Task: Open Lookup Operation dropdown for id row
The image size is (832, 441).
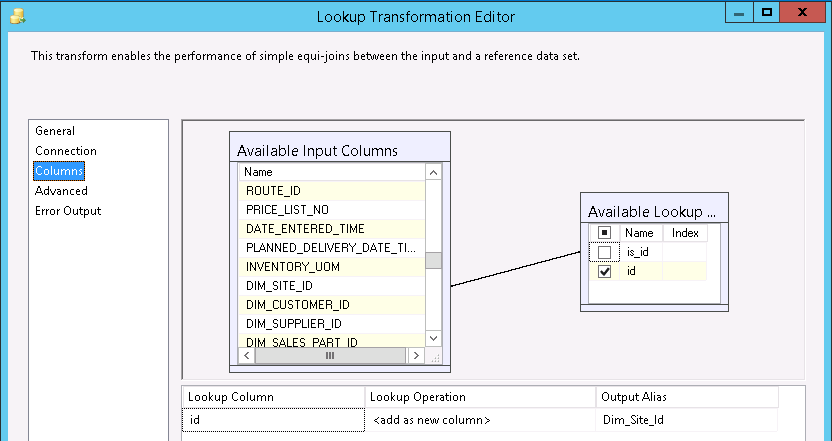Action: point(480,421)
